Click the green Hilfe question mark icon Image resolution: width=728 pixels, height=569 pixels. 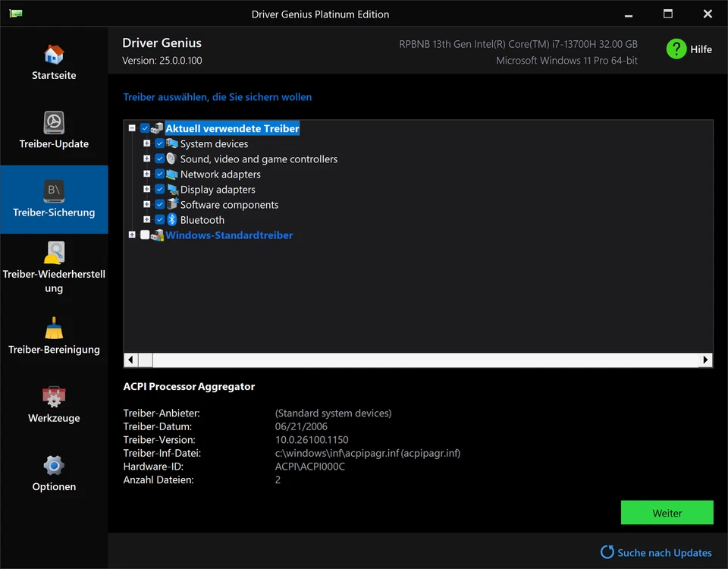click(676, 49)
